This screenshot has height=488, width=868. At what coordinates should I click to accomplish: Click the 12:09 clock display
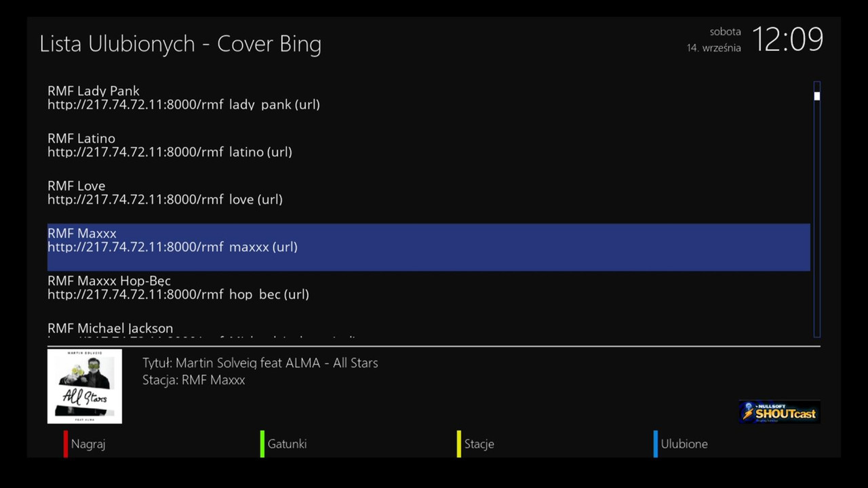pyautogui.click(x=787, y=39)
